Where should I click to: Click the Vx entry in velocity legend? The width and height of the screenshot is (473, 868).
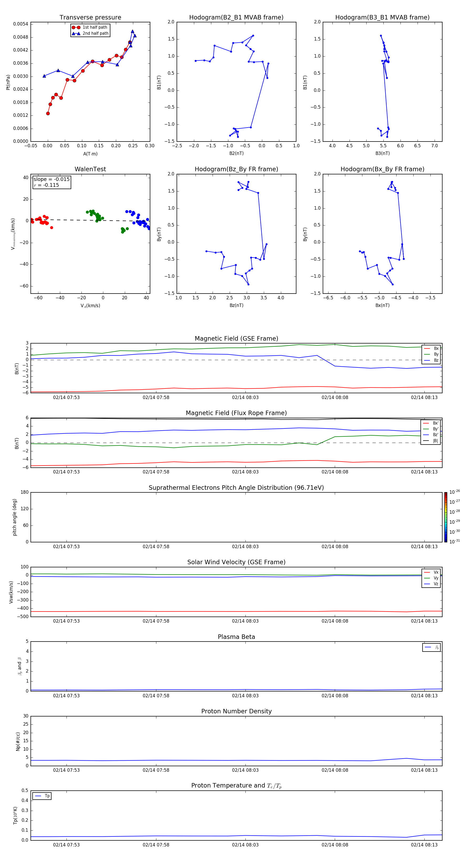(x=431, y=573)
